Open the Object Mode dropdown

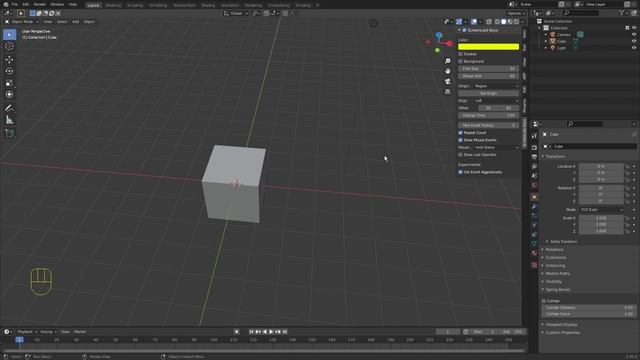tap(22, 22)
